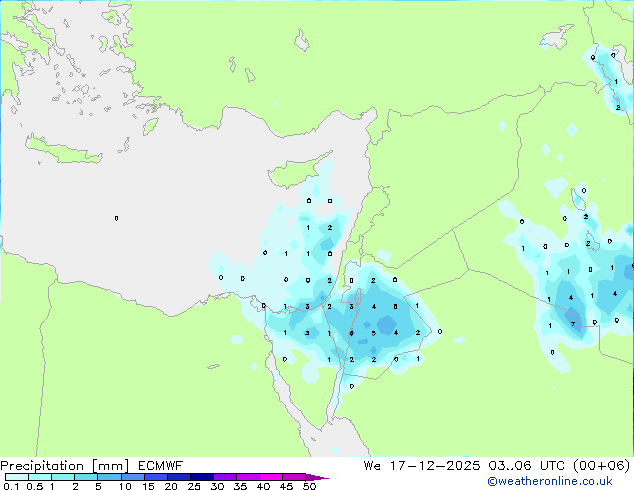
Task: Click legend label '45'
Action: point(286,486)
